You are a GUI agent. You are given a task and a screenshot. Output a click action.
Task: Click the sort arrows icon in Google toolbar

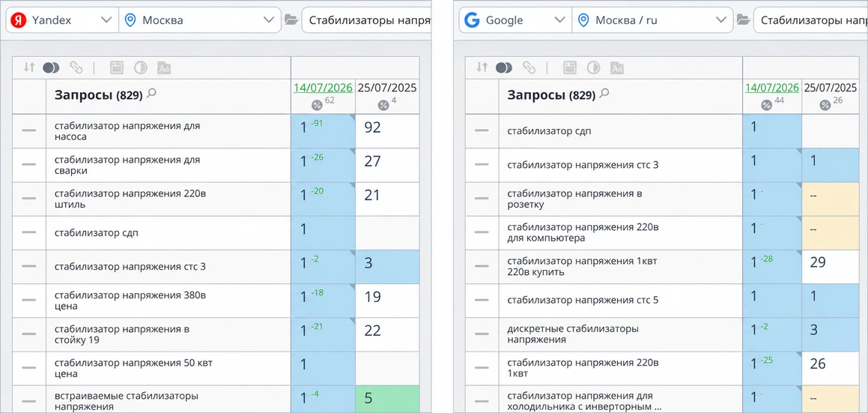pos(482,67)
